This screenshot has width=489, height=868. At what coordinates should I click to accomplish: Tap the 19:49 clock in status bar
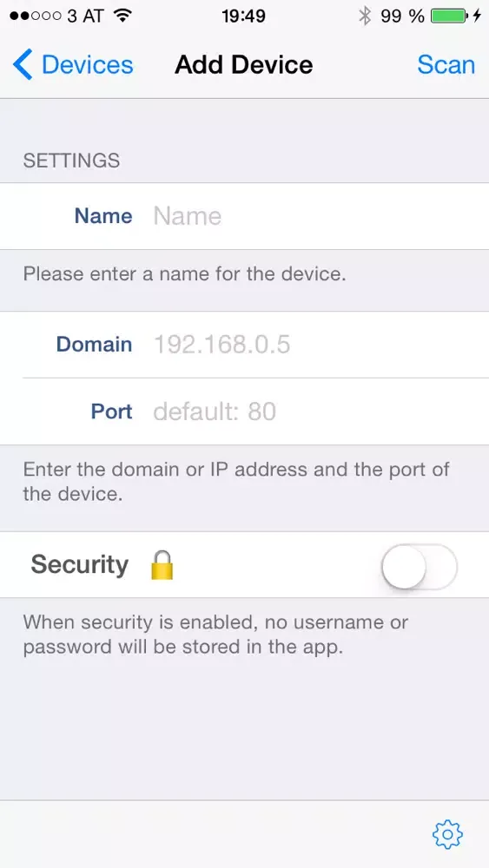[x=244, y=16]
